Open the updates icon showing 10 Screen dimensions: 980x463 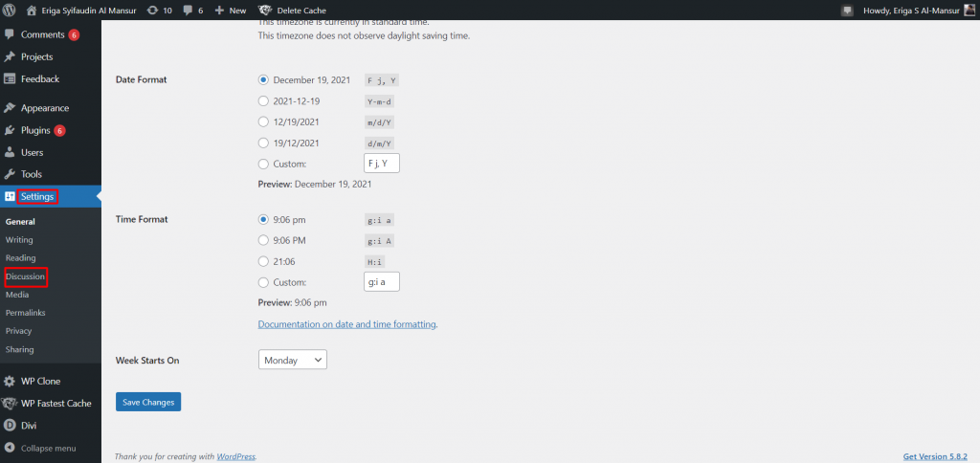tap(153, 10)
